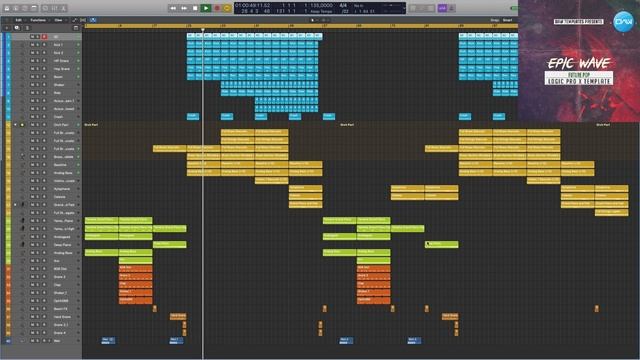This screenshot has height=360, width=640.
Task: Click the Fast Forward transport button
Action: click(x=184, y=8)
